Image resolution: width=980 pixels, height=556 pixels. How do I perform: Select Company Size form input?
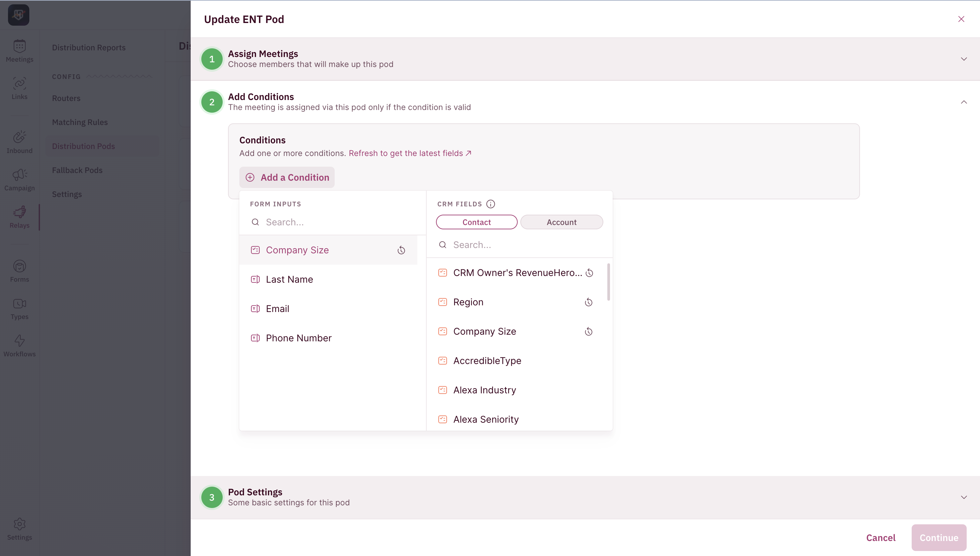pyautogui.click(x=328, y=250)
